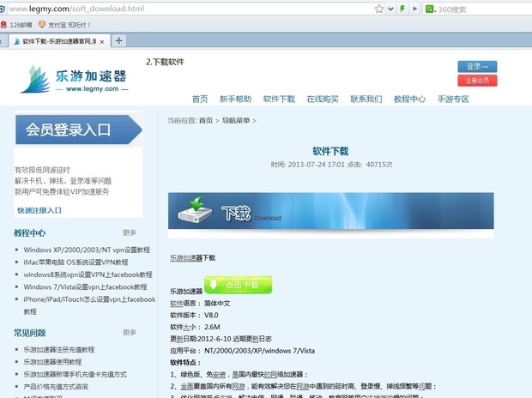Click the 软件下载 page title
The image size is (532, 398).
(x=330, y=151)
